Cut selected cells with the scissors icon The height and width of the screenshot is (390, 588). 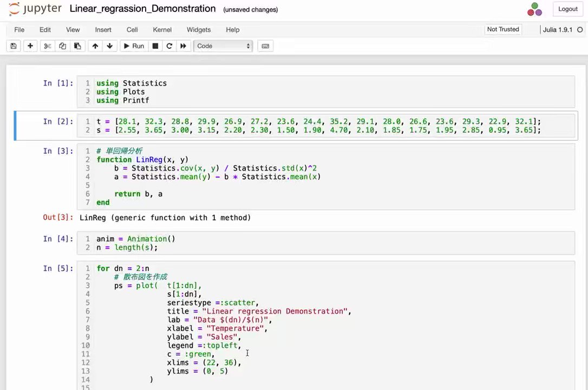tap(47, 45)
